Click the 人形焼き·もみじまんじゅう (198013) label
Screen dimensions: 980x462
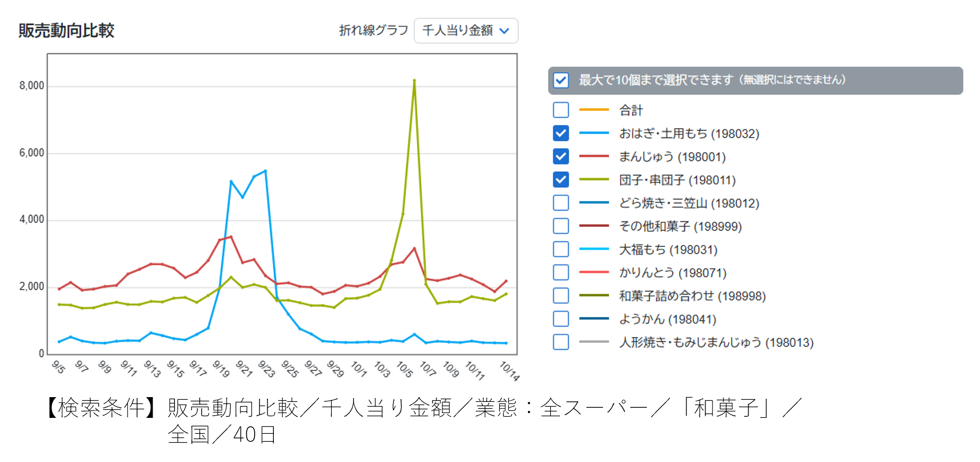click(716, 342)
